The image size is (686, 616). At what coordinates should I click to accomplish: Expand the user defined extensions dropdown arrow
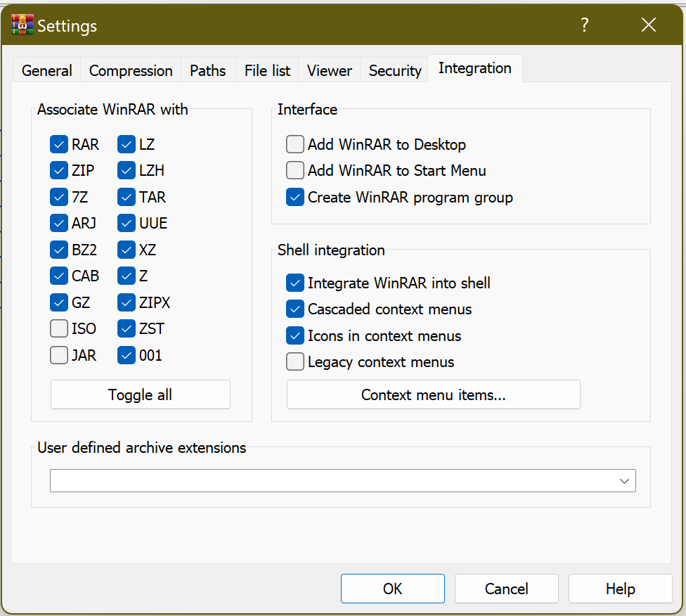pos(623,481)
